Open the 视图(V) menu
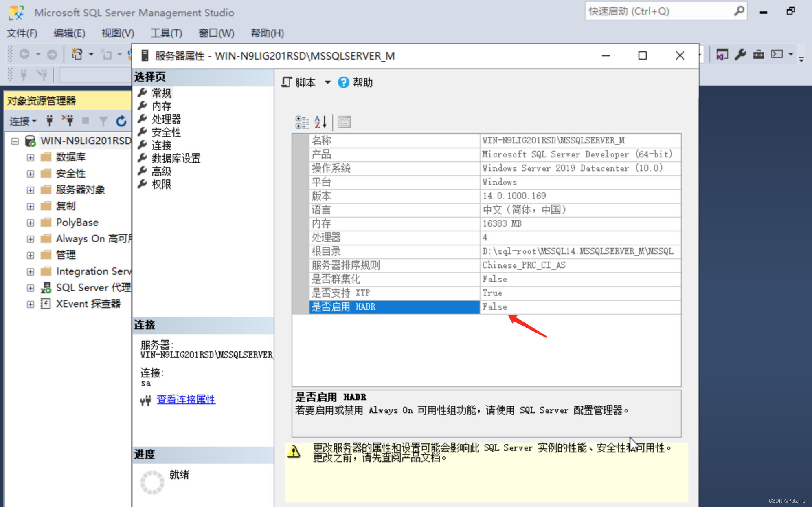Screen dimensions: 812x507 118,33
